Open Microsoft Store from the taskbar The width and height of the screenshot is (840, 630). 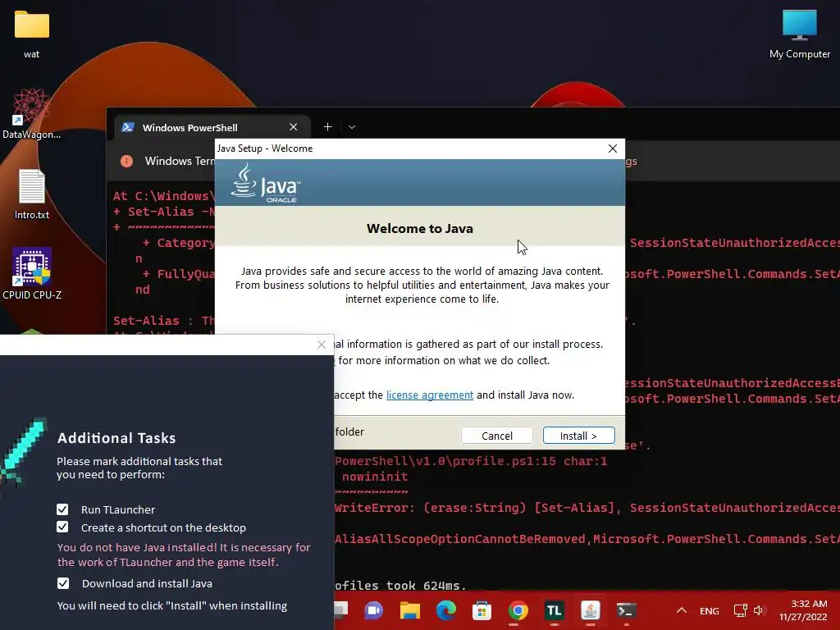pyautogui.click(x=482, y=610)
